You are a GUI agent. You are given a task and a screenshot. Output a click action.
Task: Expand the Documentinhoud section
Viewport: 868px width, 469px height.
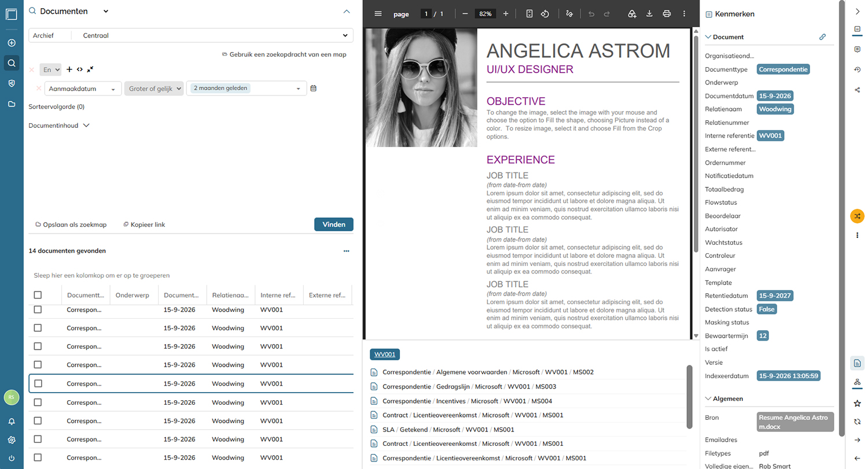pos(59,125)
